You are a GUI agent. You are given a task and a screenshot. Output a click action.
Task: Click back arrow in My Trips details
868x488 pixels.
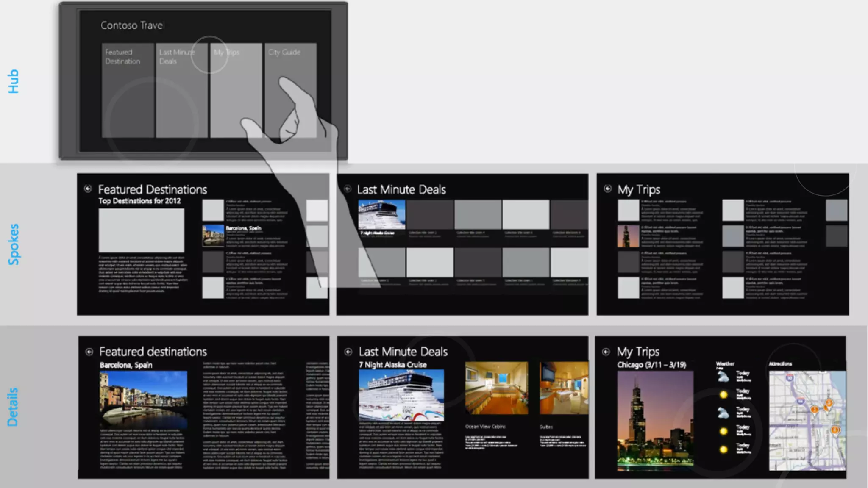(x=606, y=352)
